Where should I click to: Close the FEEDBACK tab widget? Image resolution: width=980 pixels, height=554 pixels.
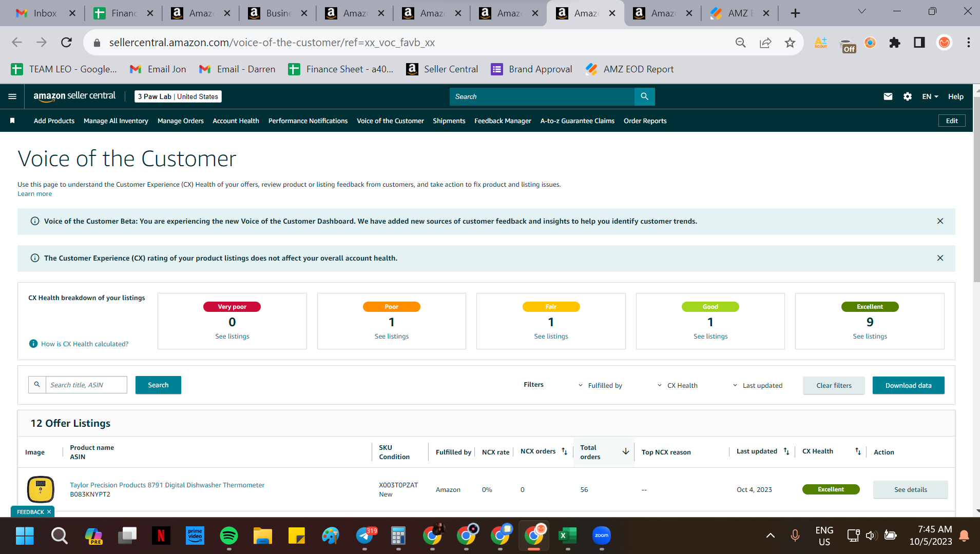pyautogui.click(x=49, y=512)
